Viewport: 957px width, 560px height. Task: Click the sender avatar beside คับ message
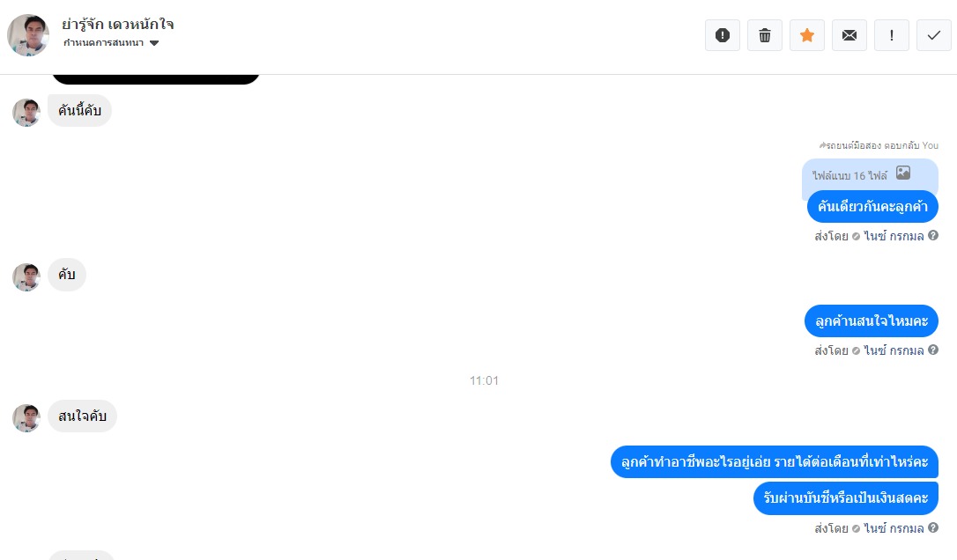26,277
